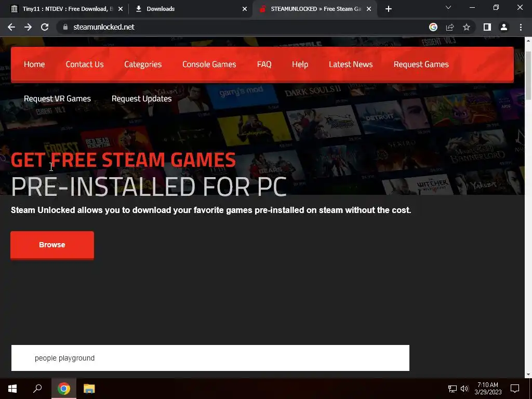This screenshot has width=532, height=399.
Task: Open Request Updates link
Action: (x=141, y=98)
